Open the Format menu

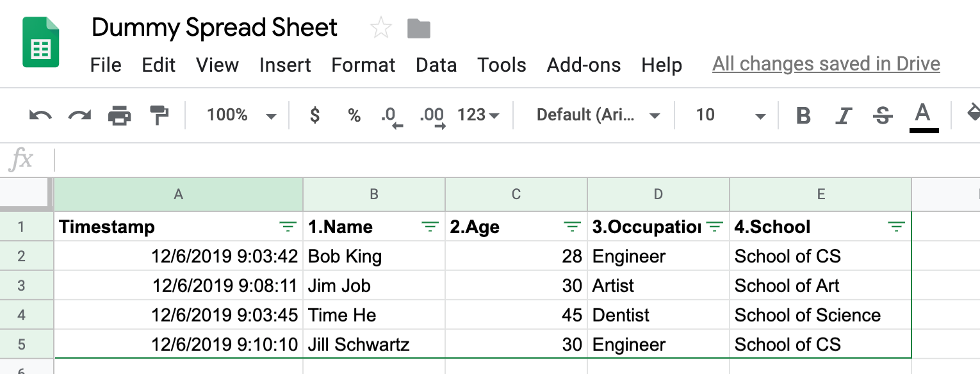click(363, 65)
